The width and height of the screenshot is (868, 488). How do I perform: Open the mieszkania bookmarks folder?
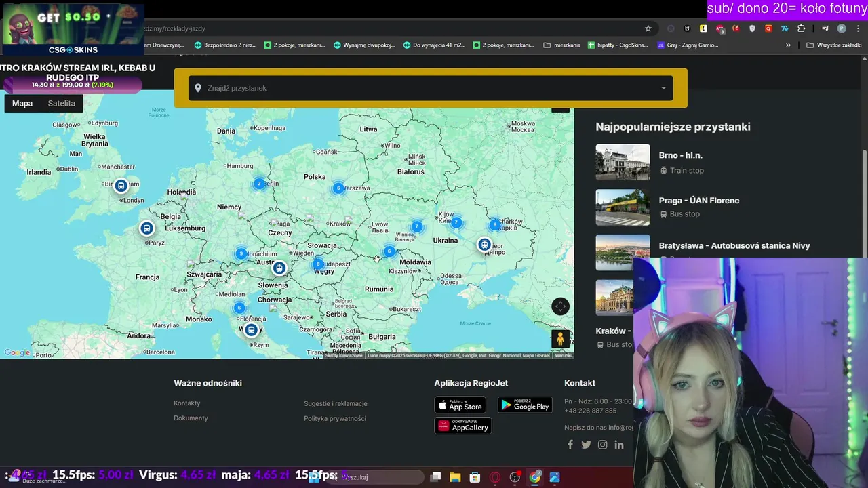tap(562, 45)
